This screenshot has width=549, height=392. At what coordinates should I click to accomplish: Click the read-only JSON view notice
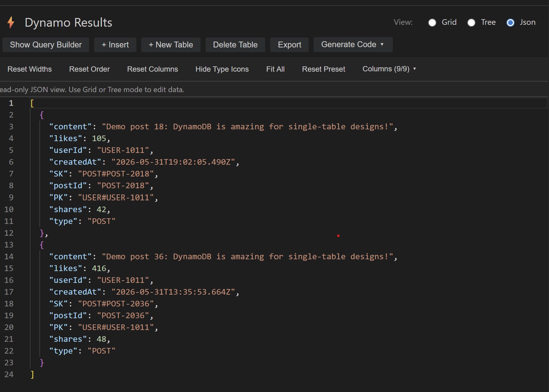pos(92,90)
